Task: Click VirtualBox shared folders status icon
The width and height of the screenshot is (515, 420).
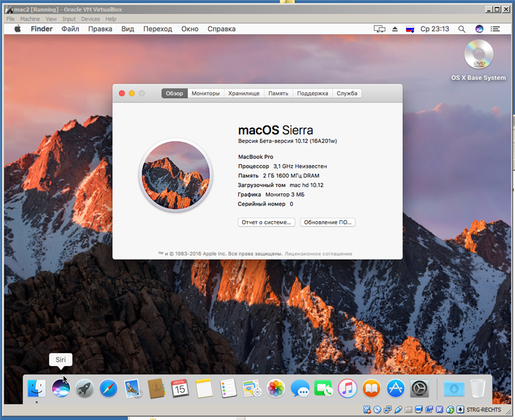Action: tap(408, 410)
